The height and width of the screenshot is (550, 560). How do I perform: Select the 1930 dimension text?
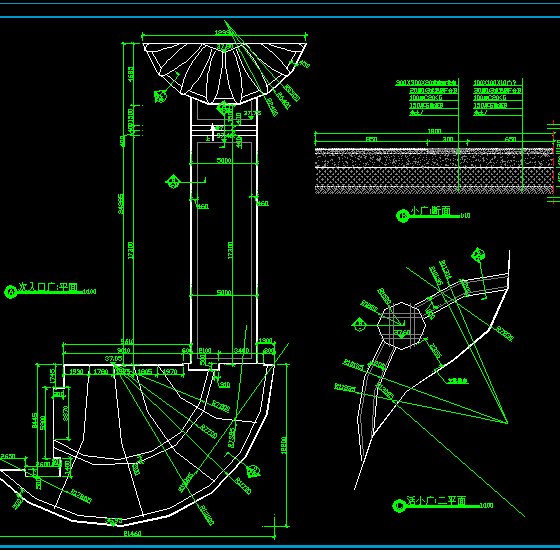[x=76, y=372]
